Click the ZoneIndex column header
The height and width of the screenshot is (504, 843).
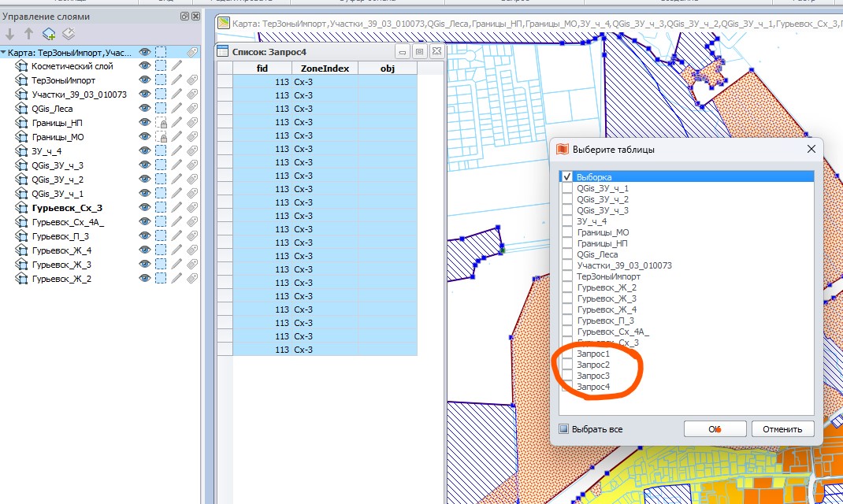[x=325, y=69]
